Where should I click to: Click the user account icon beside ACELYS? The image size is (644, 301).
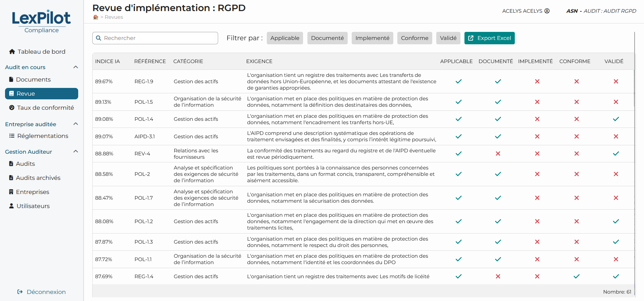[547, 11]
